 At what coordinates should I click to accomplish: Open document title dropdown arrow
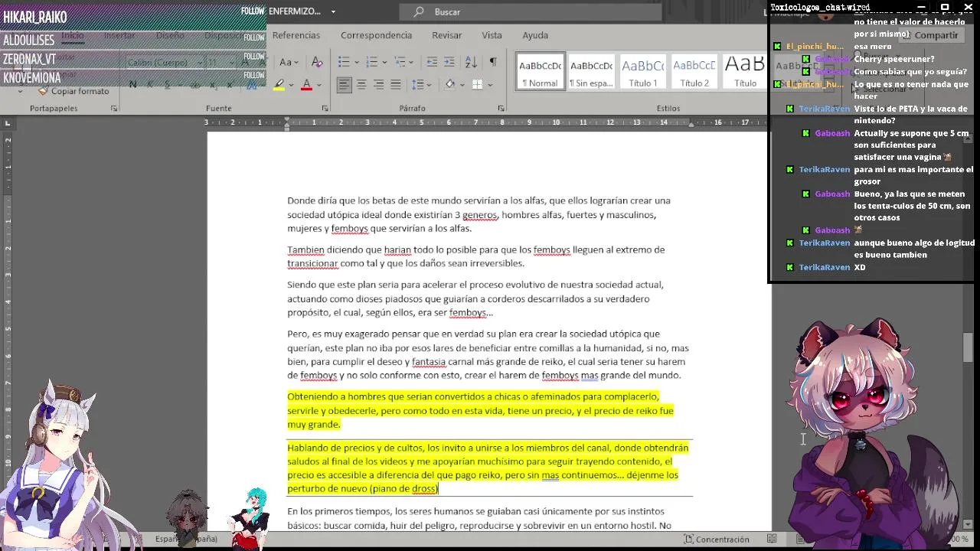tap(333, 11)
